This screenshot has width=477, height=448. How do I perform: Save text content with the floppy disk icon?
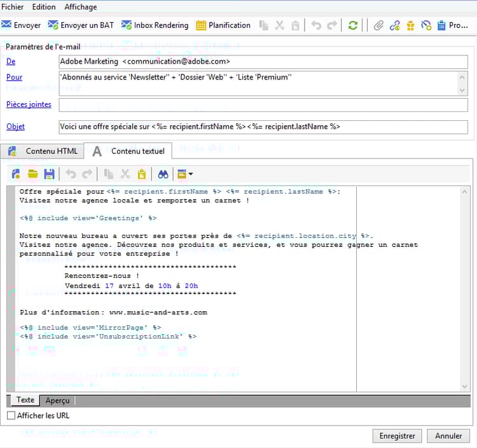coord(49,174)
